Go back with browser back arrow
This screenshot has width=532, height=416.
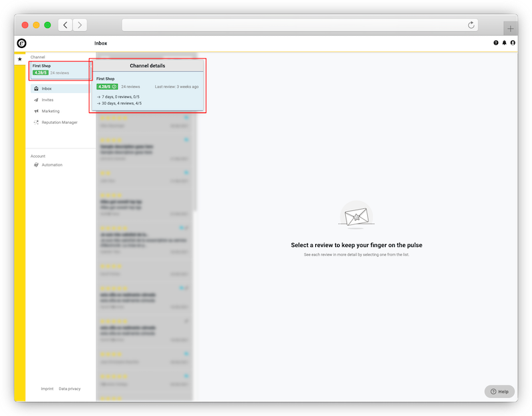pyautogui.click(x=65, y=25)
